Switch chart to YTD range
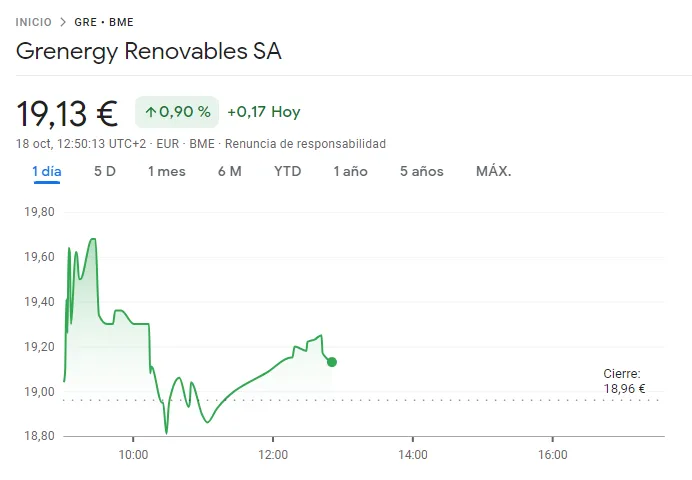The height and width of the screenshot is (480, 692). tap(288, 172)
